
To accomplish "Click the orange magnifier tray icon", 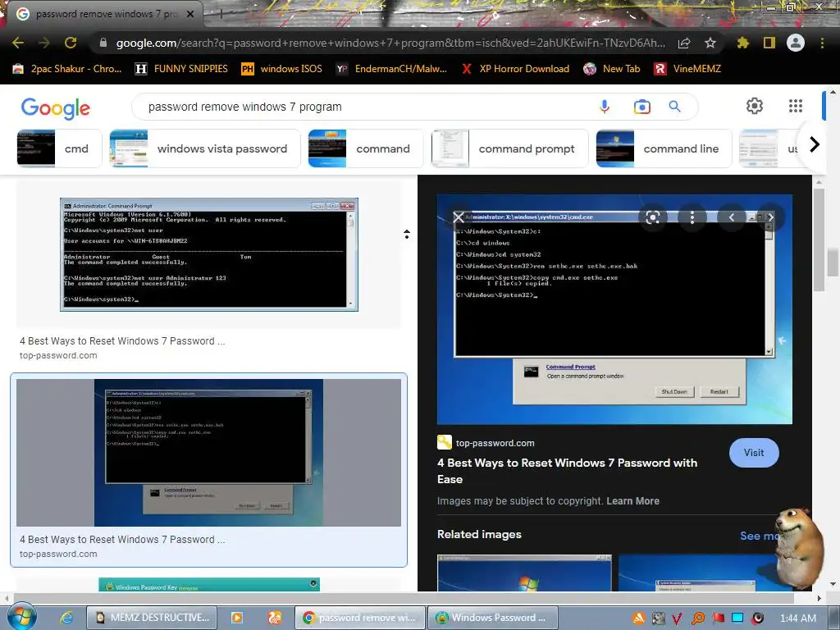I will click(697, 619).
